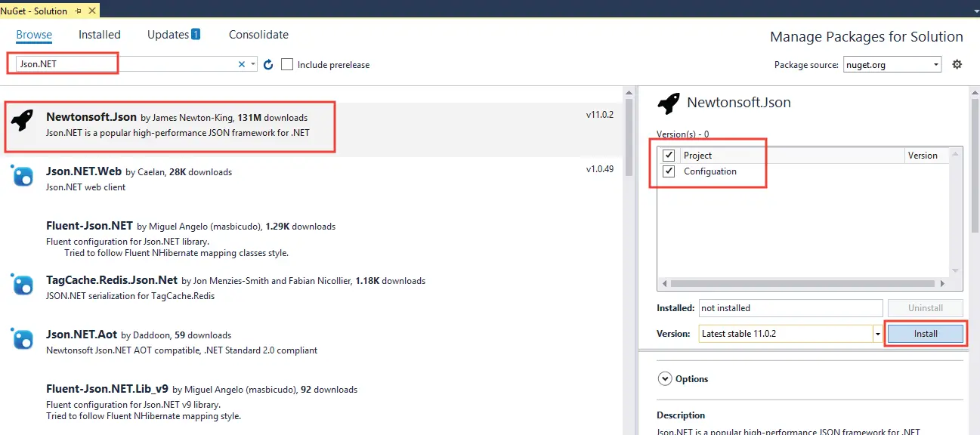This screenshot has width=980, height=435.
Task: Click the disabled Uninstall button
Action: coord(926,308)
